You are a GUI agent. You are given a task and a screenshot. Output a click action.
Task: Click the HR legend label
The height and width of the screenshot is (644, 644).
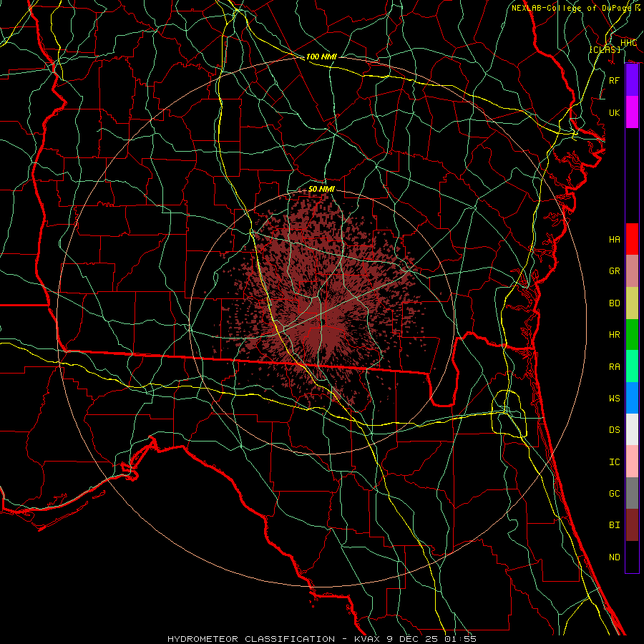[615, 335]
